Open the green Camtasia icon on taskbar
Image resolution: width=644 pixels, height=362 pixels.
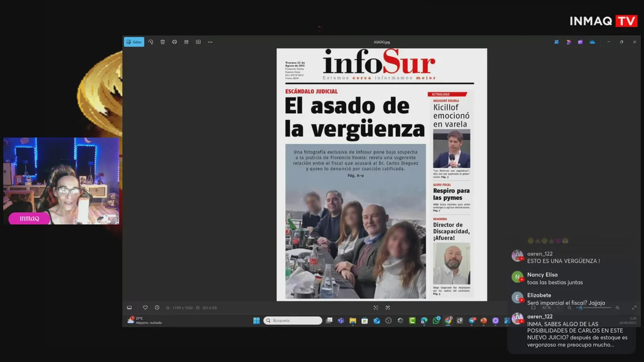click(x=412, y=321)
